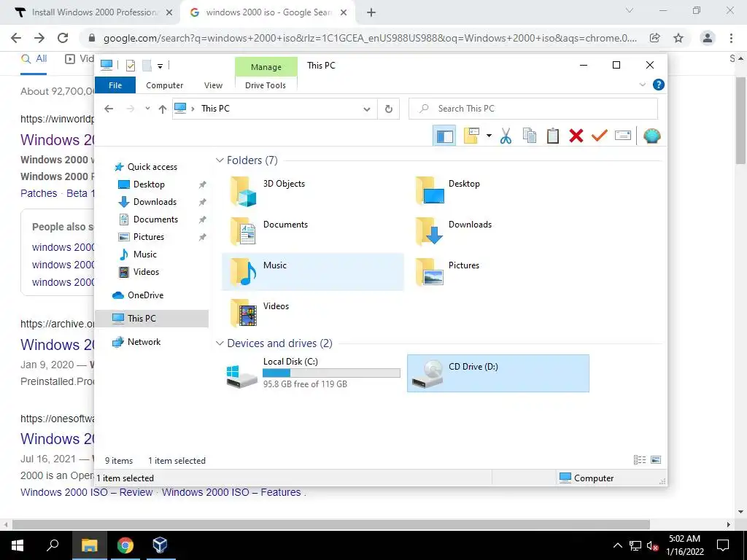
Task: Collapse the Devices and drives group
Action: pos(220,343)
